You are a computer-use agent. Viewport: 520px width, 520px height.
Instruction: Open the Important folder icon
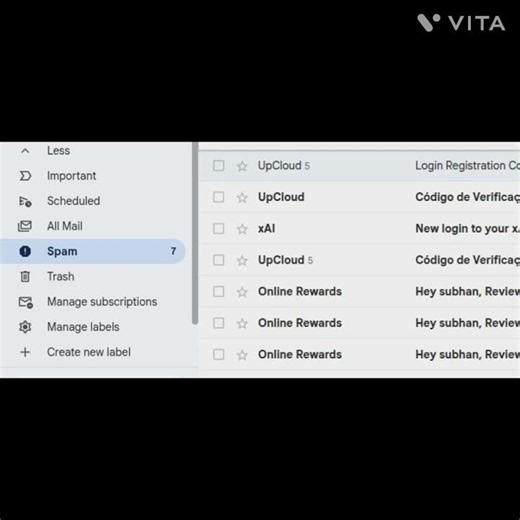[x=25, y=176]
